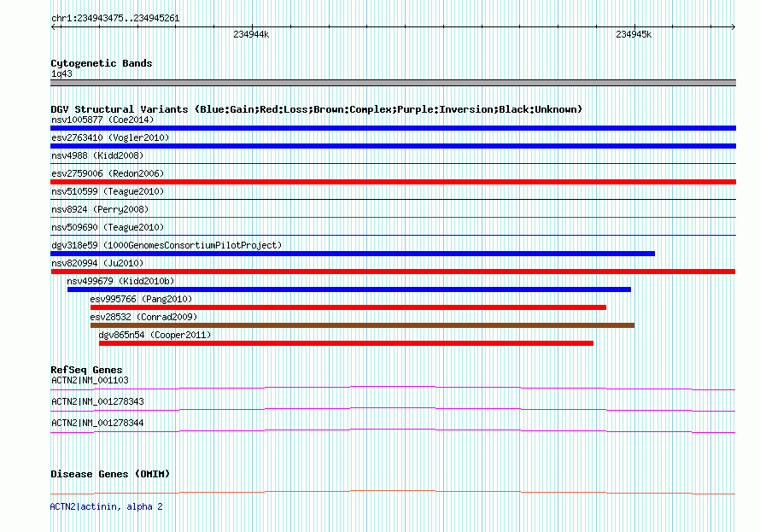Click the red bar for dgv865n54
The height and width of the screenshot is (532, 760).
[346, 343]
